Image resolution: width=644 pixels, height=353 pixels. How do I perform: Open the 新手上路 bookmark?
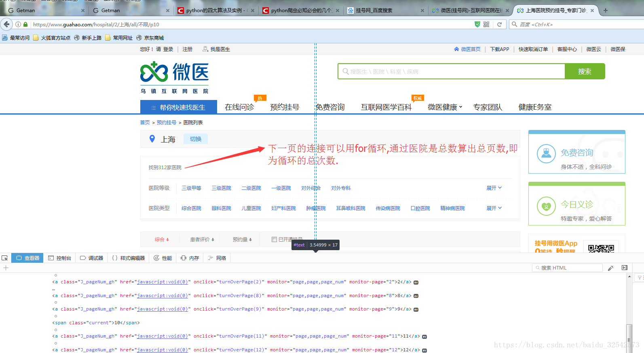pyautogui.click(x=88, y=38)
